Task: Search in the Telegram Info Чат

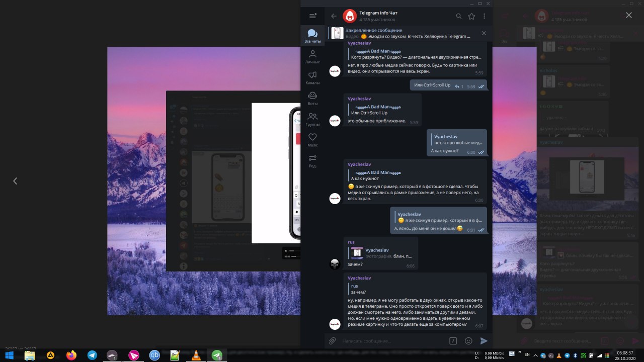Action: coord(458,16)
